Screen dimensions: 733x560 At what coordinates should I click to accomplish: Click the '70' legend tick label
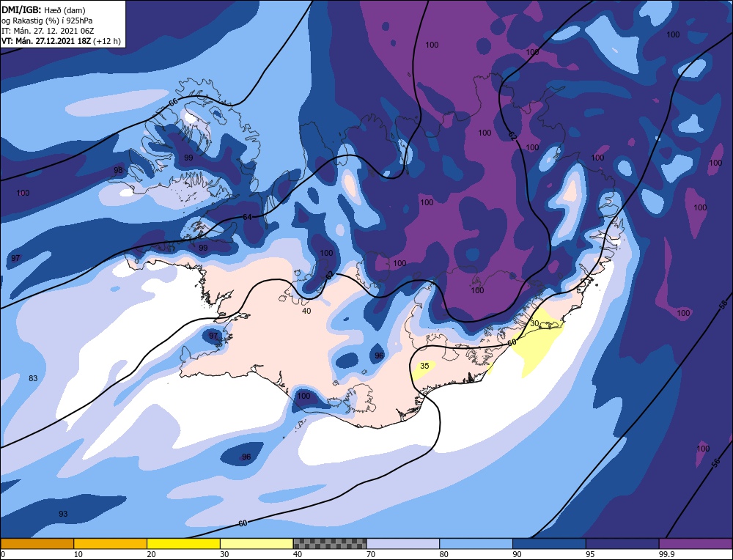[371, 554]
